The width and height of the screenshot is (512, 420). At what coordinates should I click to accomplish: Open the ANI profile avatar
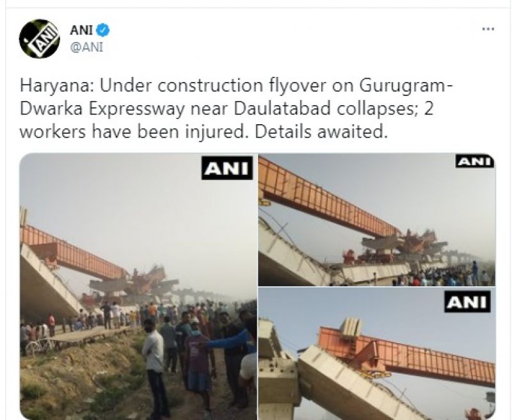[x=39, y=38]
